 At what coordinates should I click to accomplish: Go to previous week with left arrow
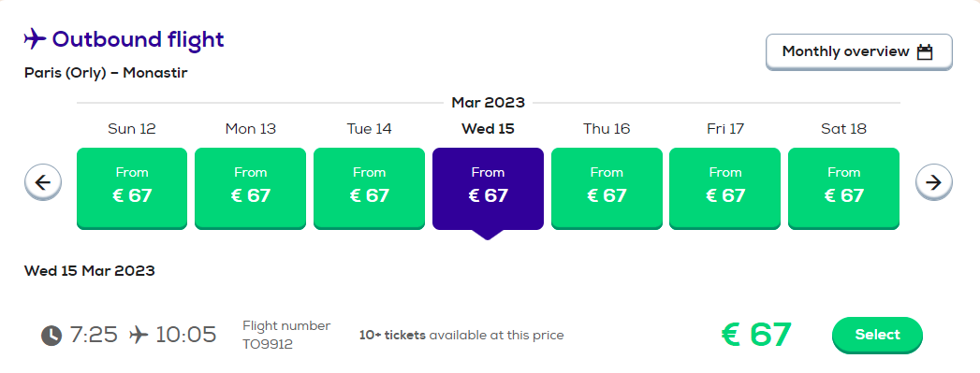(x=43, y=182)
